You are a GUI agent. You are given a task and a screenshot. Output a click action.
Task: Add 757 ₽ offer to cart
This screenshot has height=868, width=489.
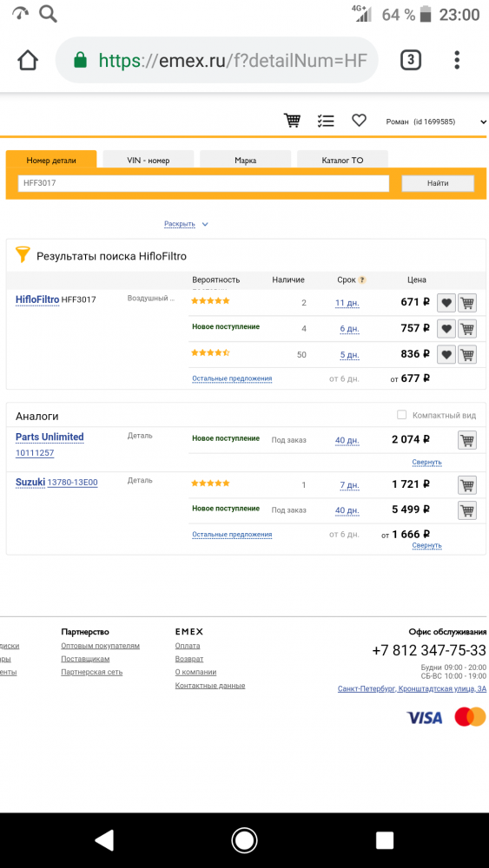click(x=467, y=329)
